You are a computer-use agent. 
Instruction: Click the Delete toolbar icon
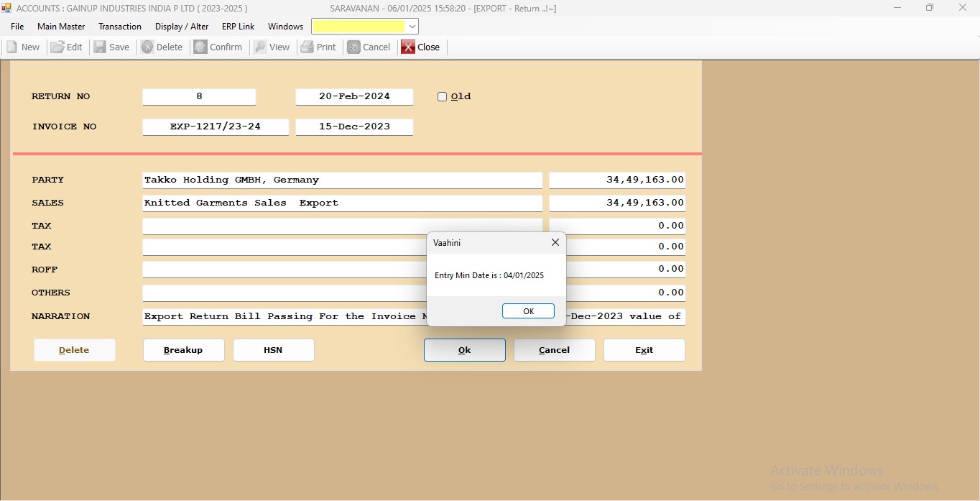147,47
